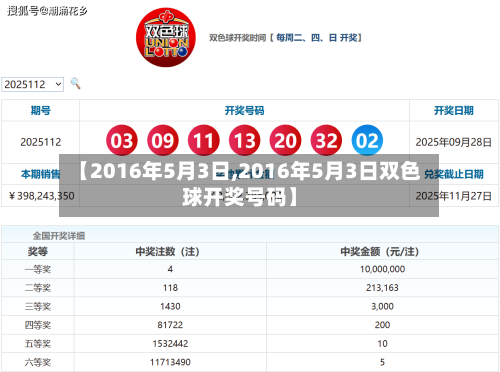The width and height of the screenshot is (500, 372).
Task: Click the sixth prize amount 5
Action: coord(382,362)
